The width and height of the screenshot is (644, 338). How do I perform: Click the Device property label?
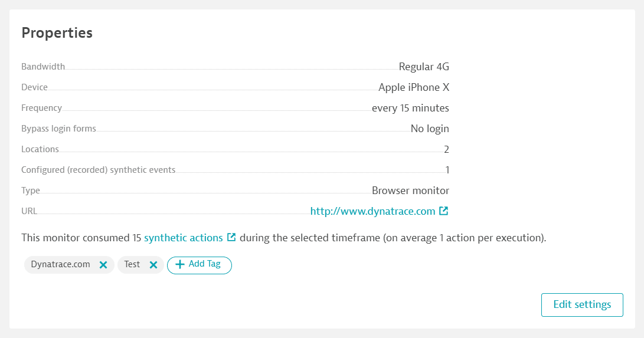coord(34,87)
